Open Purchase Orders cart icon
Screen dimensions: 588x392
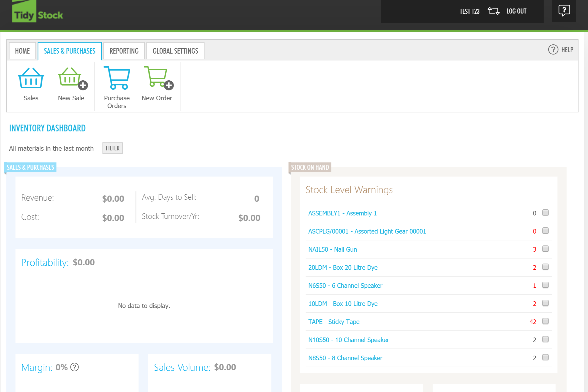[117, 78]
